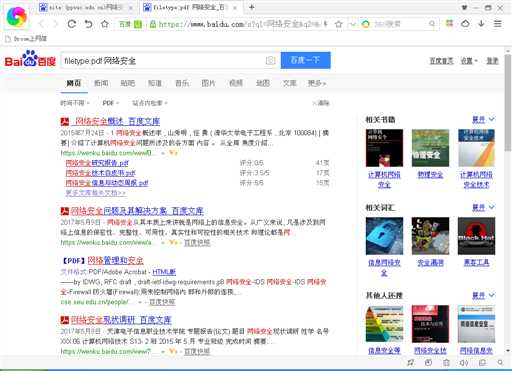The width and height of the screenshot is (512, 371).
Task: Open the 更多文库相关文档 link
Action: pyautogui.click(x=96, y=193)
